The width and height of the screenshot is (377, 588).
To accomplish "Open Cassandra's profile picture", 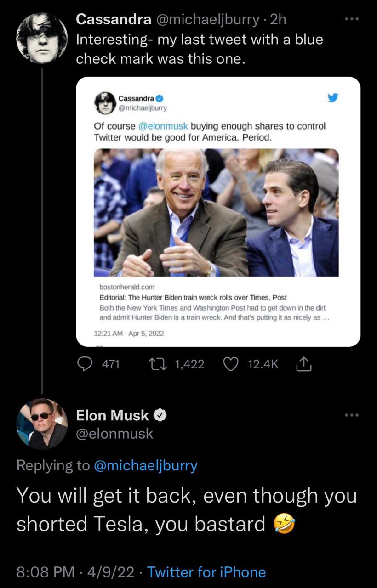I will click(x=42, y=38).
